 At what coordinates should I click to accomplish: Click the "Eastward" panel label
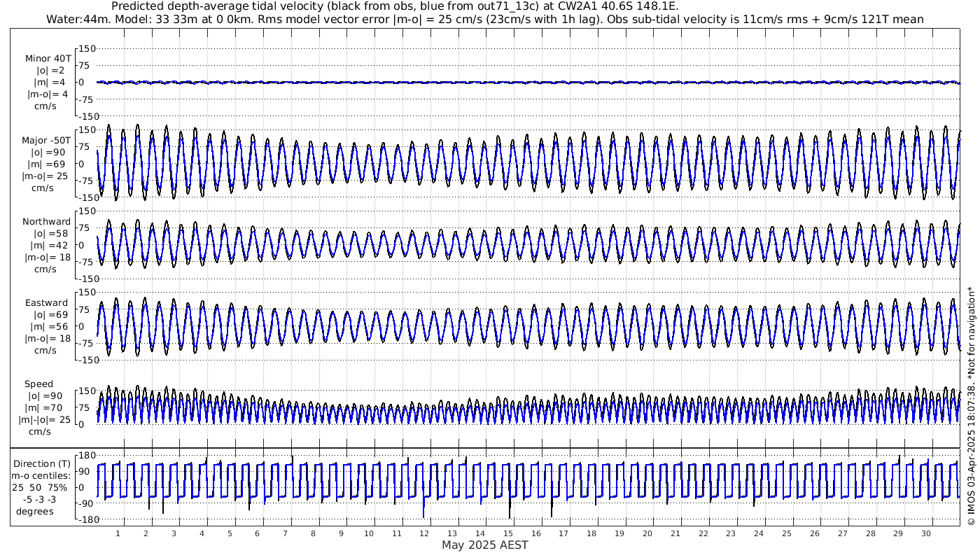46,303
